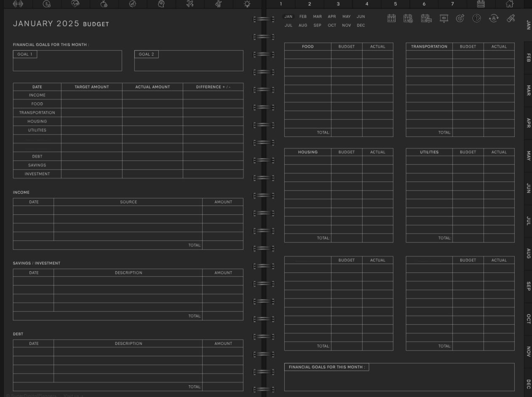This screenshot has width=532, height=397.
Task: Click inside the GOAL 1 text box
Action: point(67,64)
